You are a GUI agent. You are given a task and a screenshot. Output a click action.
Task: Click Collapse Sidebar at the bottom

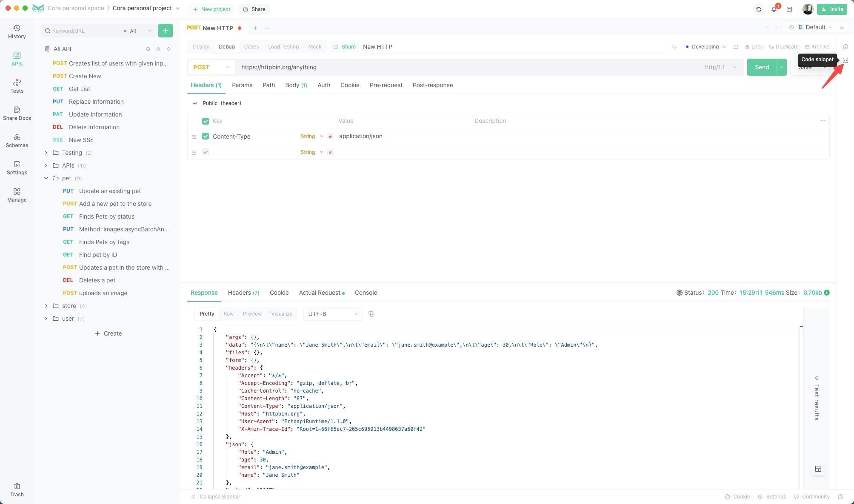(x=216, y=497)
